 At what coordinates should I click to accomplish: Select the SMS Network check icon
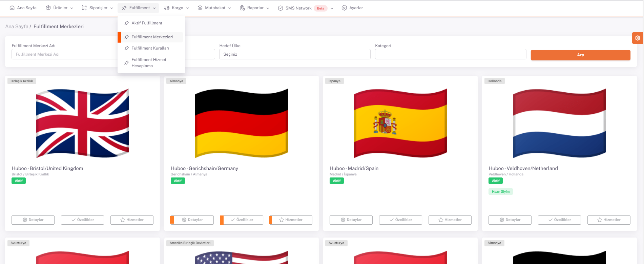coord(281,8)
